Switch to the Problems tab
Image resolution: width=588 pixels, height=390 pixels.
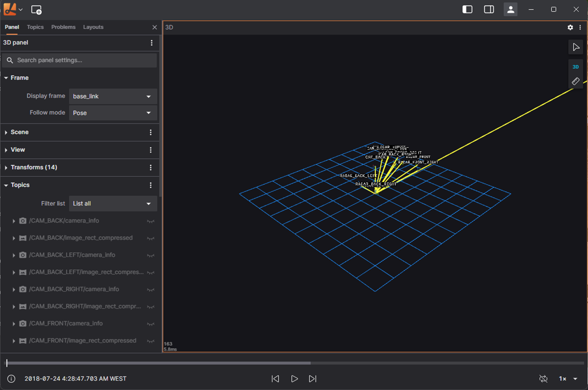coord(63,27)
